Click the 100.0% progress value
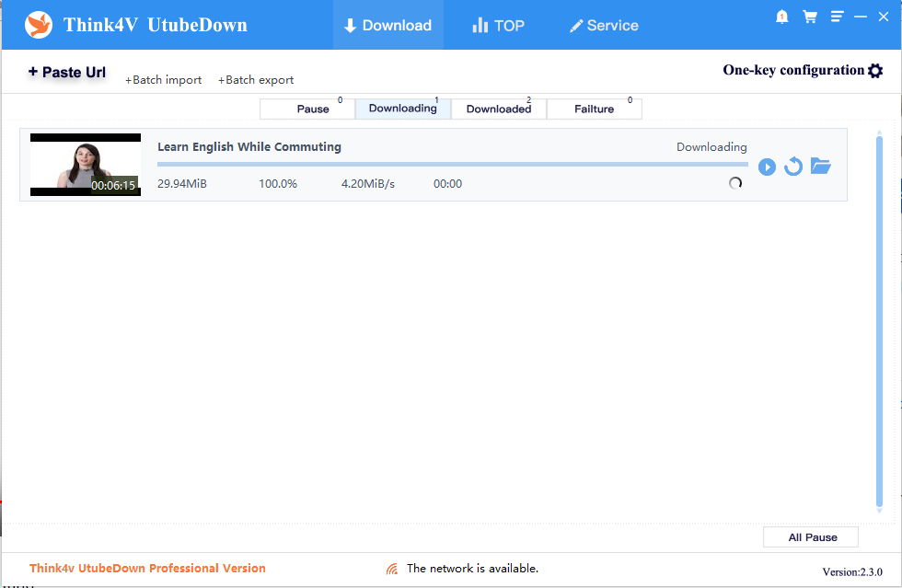 point(278,183)
